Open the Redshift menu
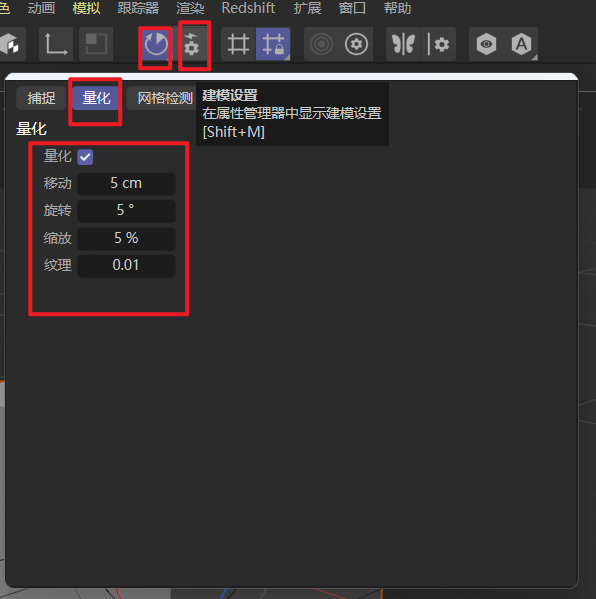596x599 pixels. tap(248, 8)
